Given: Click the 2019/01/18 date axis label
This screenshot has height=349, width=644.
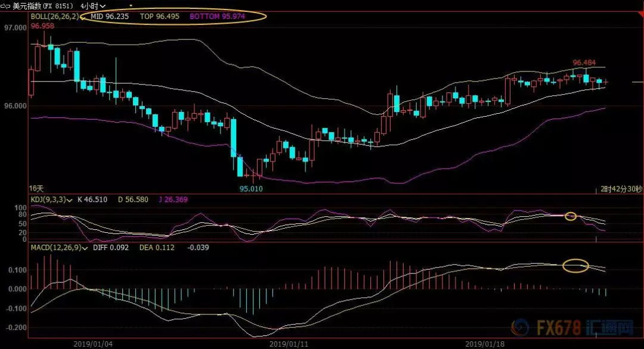Looking at the screenshot, I should coord(484,344).
